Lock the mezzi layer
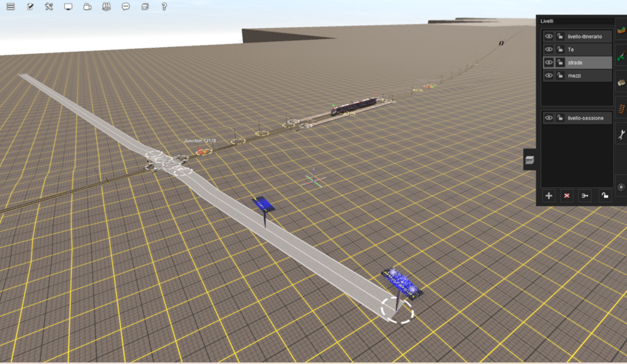The width and height of the screenshot is (627, 364). click(560, 76)
